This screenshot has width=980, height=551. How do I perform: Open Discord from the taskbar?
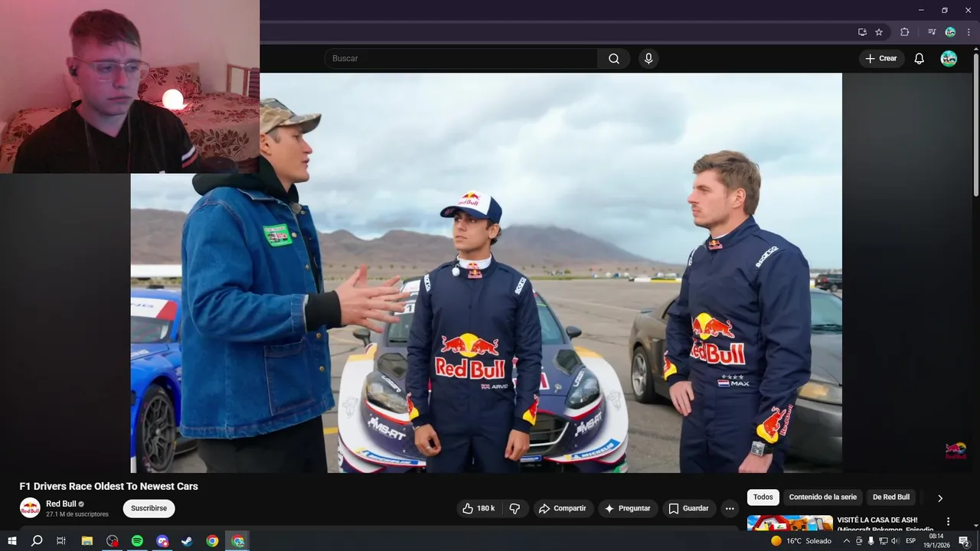coord(162,541)
